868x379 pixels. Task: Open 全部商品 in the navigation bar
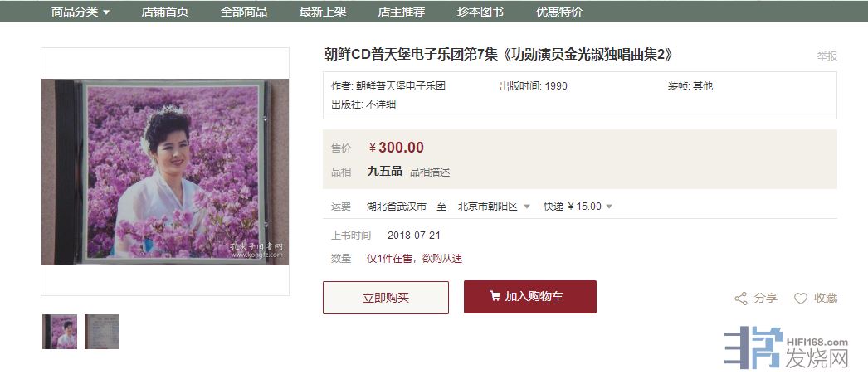(244, 12)
